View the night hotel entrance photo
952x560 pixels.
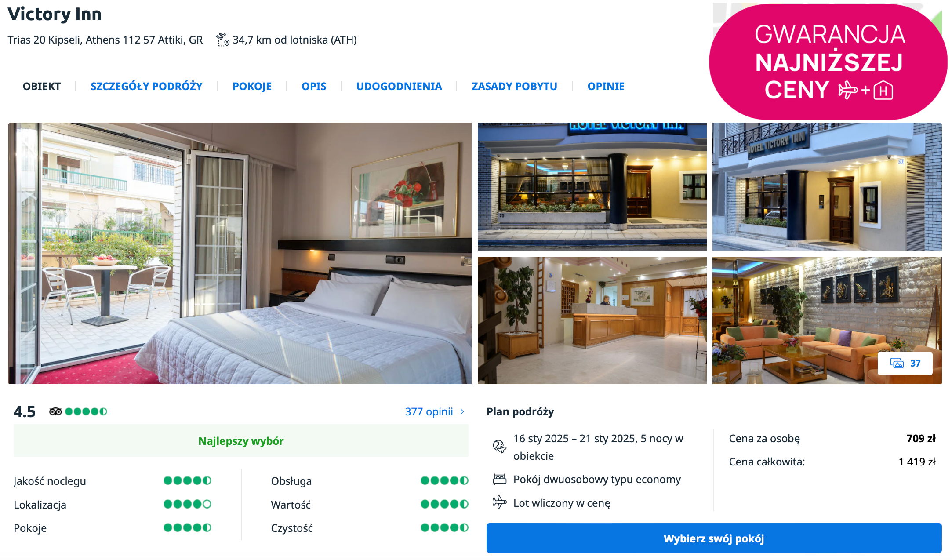coord(592,186)
